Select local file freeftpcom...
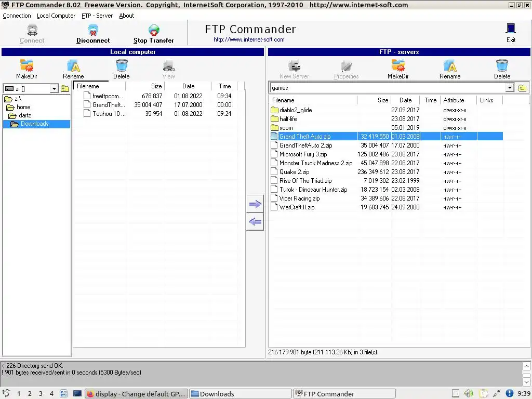 click(108, 96)
